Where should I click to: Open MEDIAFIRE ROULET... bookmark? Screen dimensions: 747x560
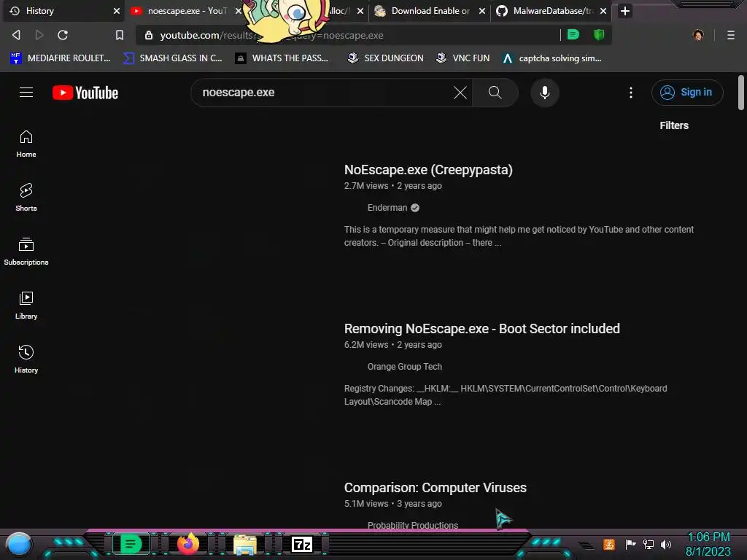[60, 58]
